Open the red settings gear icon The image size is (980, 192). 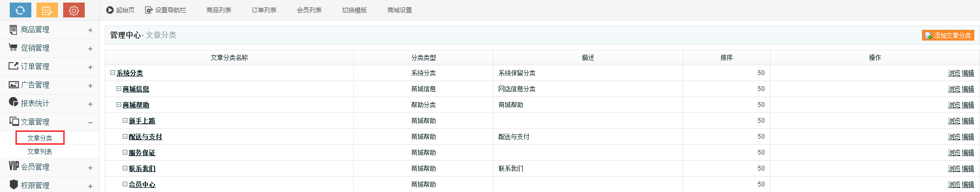(x=74, y=10)
